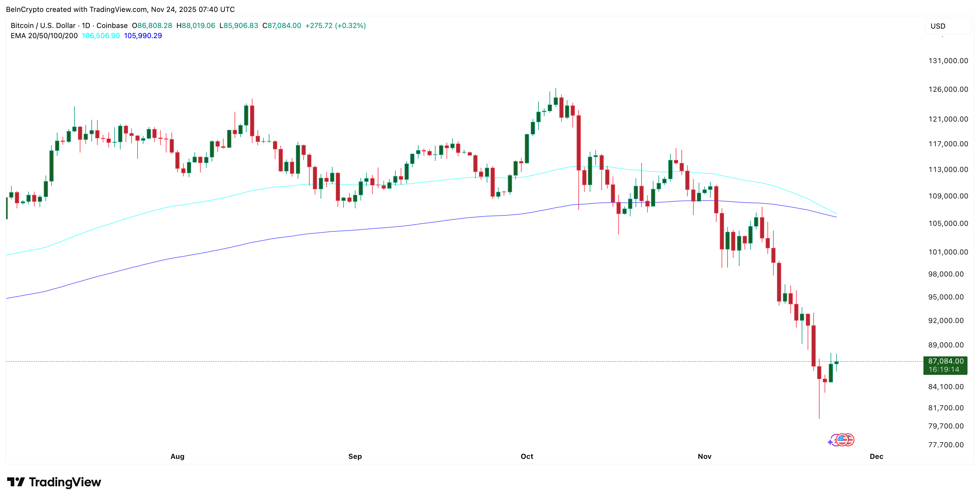Click the open value O86,808.28

pos(152,26)
